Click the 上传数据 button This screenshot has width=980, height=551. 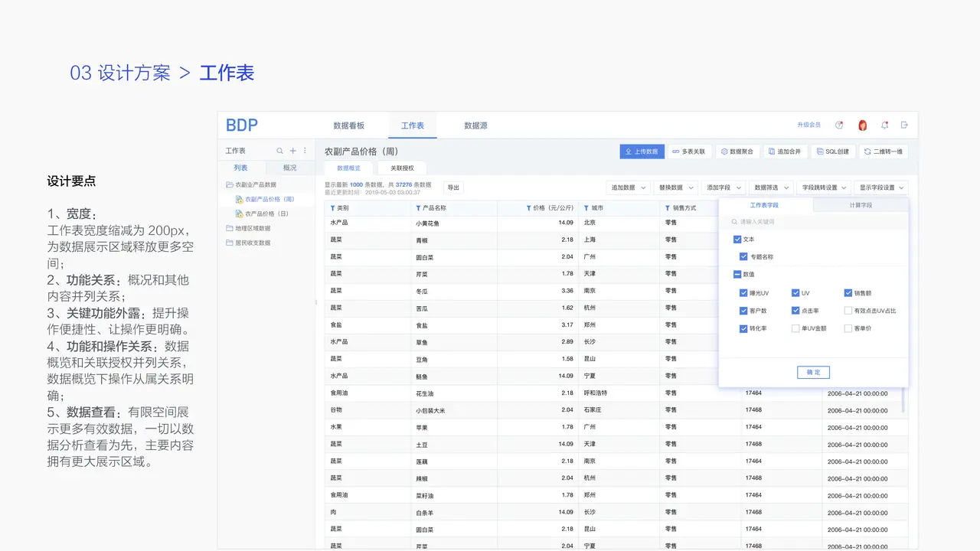point(642,152)
